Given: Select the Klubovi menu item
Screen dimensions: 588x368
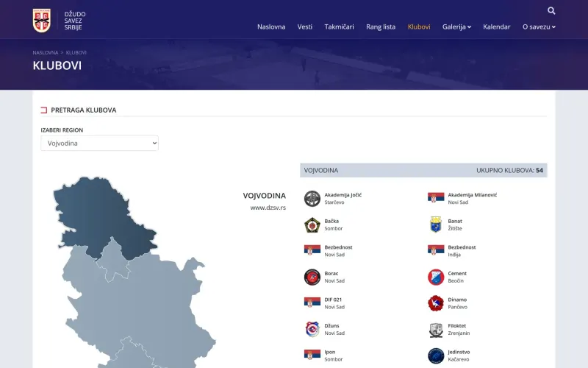Looking at the screenshot, I should pyautogui.click(x=419, y=26).
